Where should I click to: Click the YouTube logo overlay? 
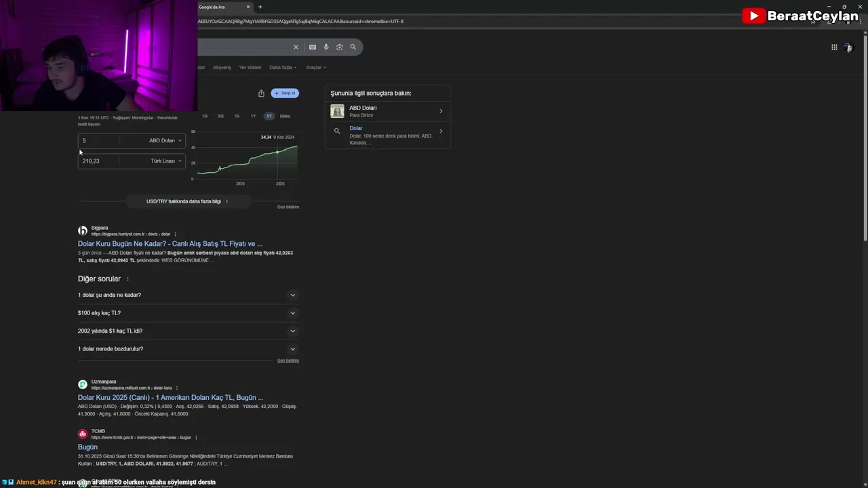pos(754,16)
